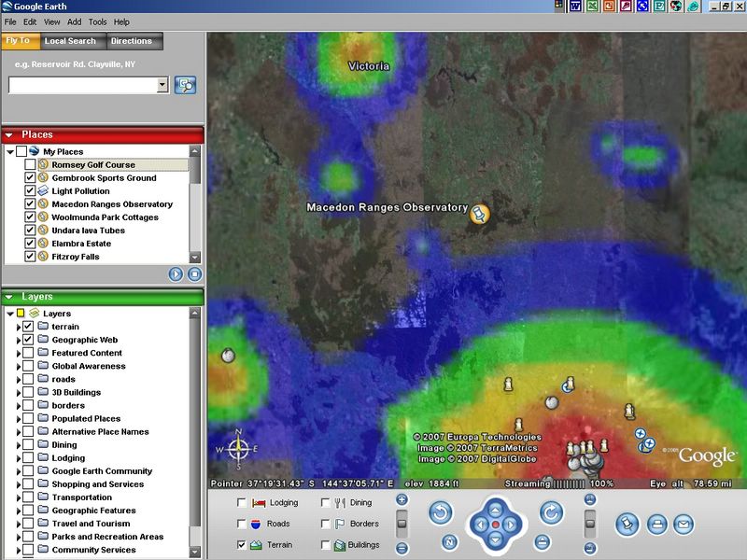Viewport: 747px width, 560px height.
Task: Collapse the Places panel header arrow
Action: [8, 135]
